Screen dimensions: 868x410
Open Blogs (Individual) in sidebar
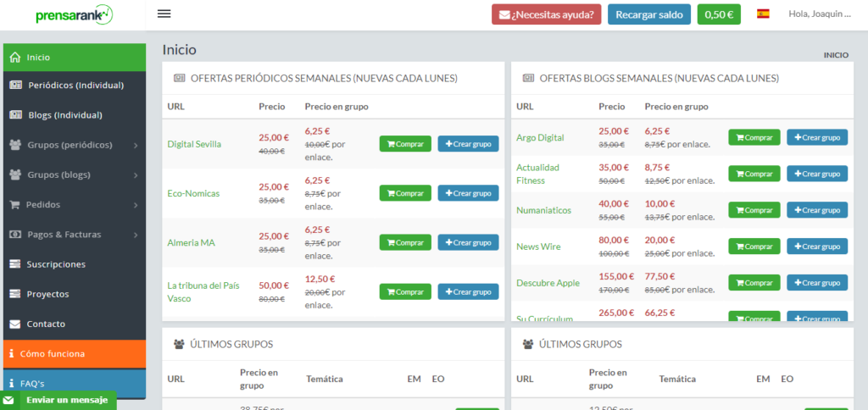64,115
